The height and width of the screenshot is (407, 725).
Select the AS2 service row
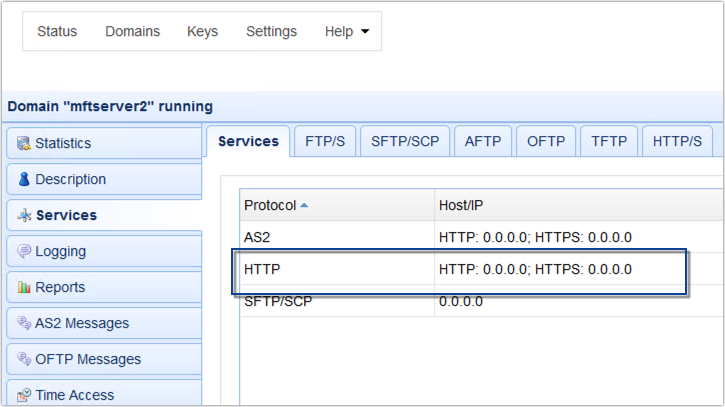(x=482, y=237)
